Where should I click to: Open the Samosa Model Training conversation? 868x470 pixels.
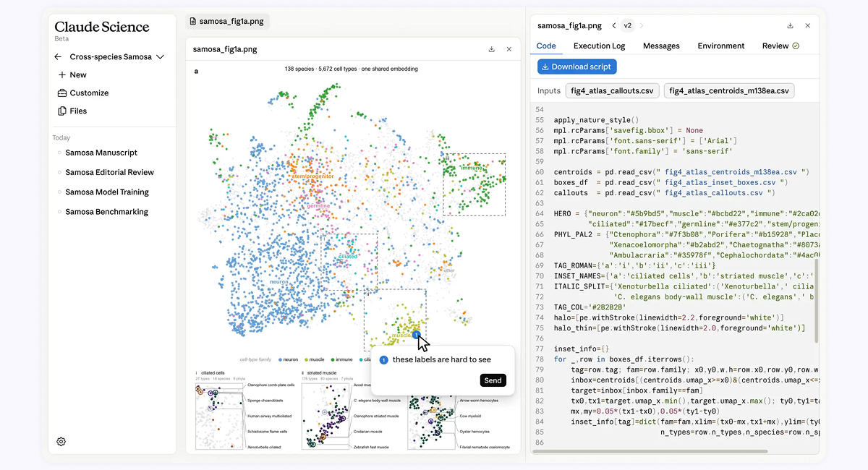point(107,192)
